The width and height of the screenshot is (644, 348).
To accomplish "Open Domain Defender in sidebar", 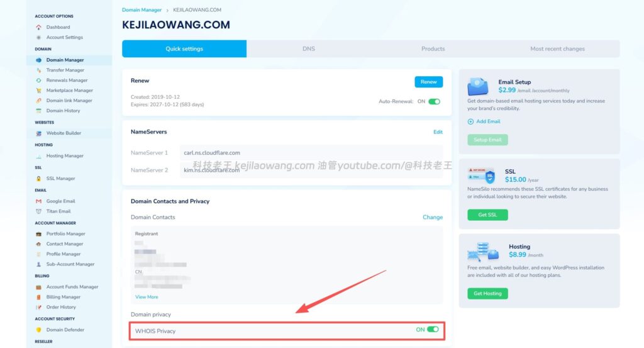I will [65, 330].
